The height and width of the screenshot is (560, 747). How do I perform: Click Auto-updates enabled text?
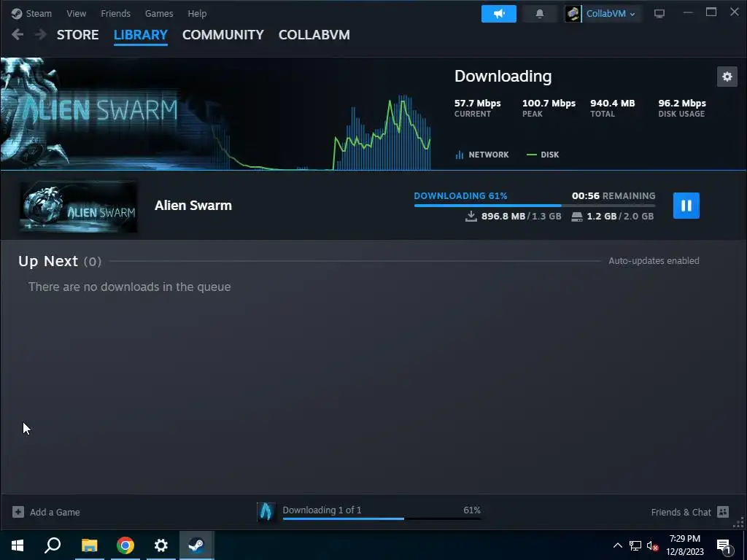coord(654,260)
